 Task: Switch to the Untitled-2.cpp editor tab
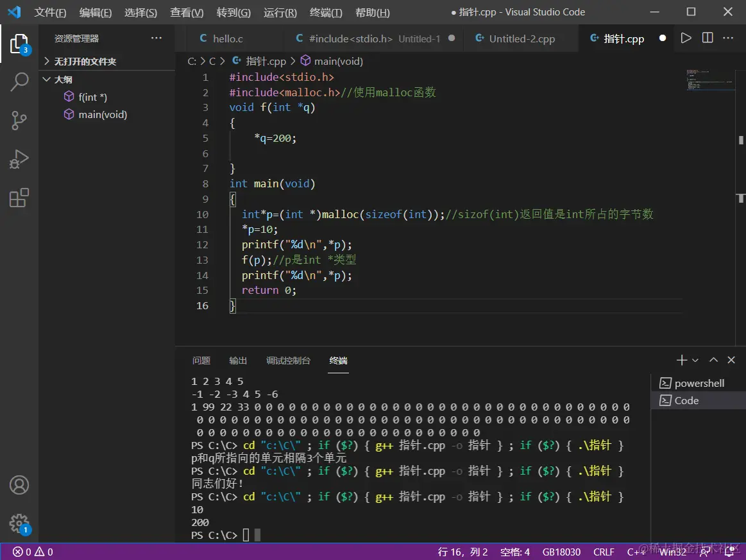point(521,38)
